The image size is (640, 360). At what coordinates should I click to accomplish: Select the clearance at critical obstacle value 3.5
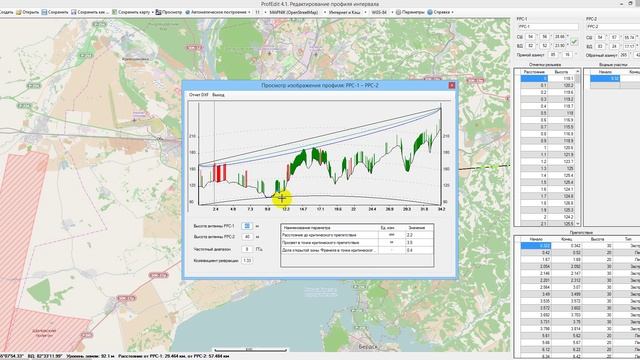(419, 242)
